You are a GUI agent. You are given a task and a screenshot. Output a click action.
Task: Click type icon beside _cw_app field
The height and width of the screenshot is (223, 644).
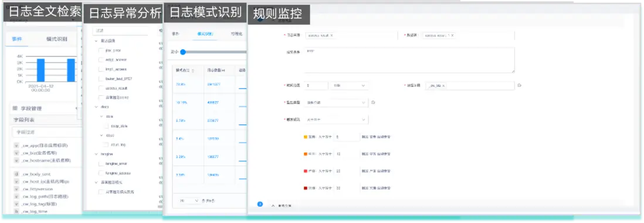pyautogui.click(x=16, y=146)
